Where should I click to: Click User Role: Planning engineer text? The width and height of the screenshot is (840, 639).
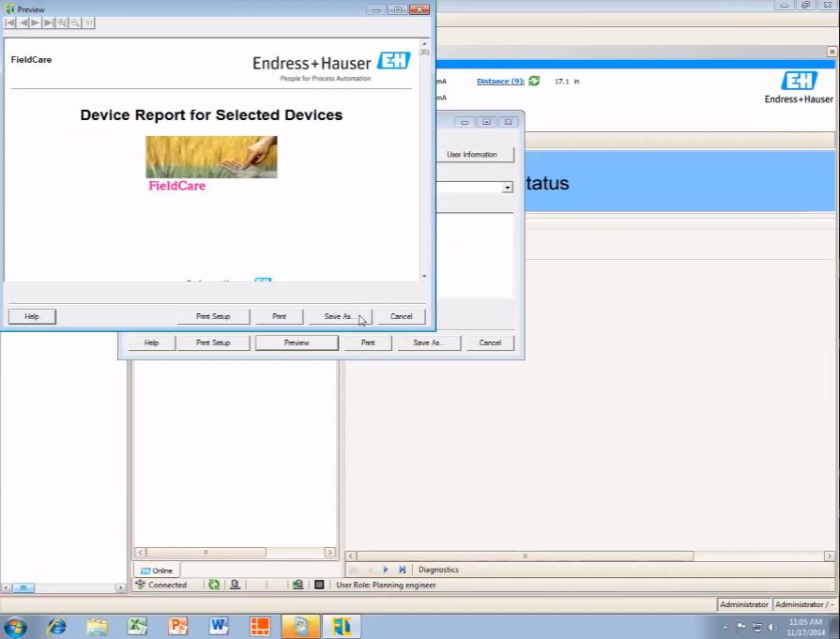(386, 585)
